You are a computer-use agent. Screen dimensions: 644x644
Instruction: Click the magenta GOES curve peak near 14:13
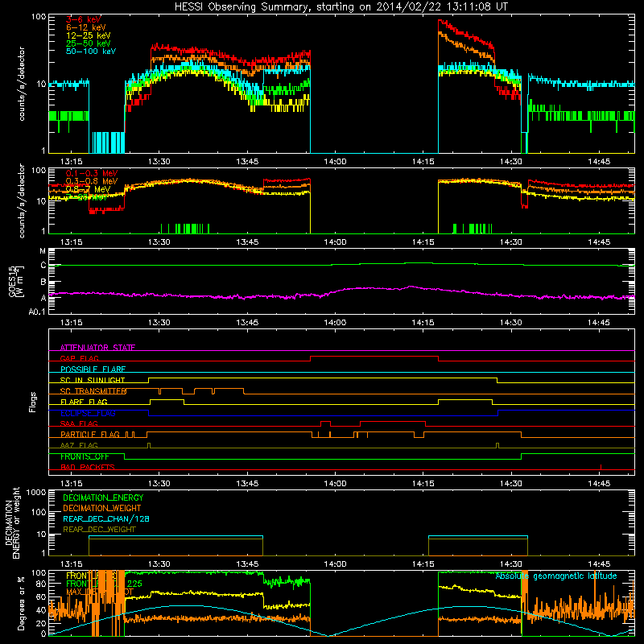[x=410, y=287]
